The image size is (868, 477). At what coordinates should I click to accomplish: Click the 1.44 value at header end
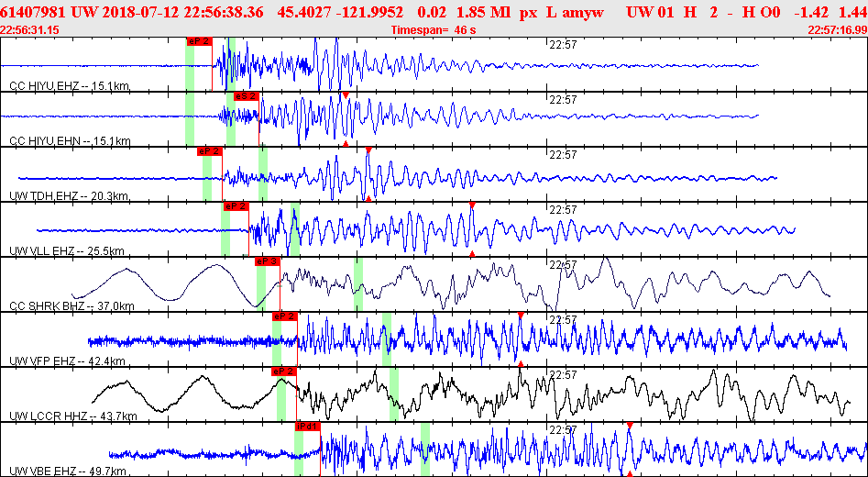coord(853,12)
